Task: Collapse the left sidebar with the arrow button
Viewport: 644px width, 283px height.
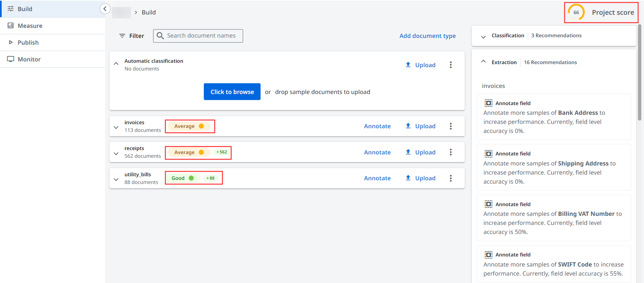Action: click(x=105, y=9)
